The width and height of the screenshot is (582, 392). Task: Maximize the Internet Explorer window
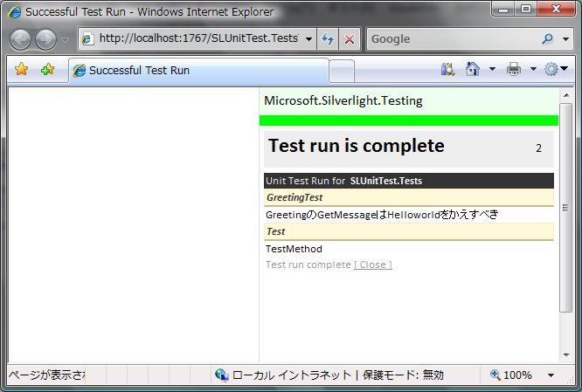[525, 9]
